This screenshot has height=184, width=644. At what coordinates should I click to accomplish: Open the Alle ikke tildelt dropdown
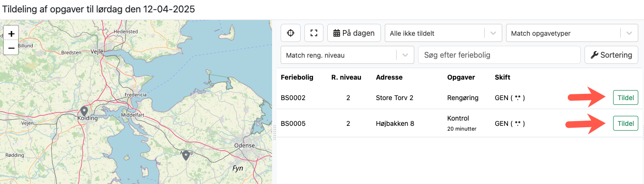pos(443,33)
